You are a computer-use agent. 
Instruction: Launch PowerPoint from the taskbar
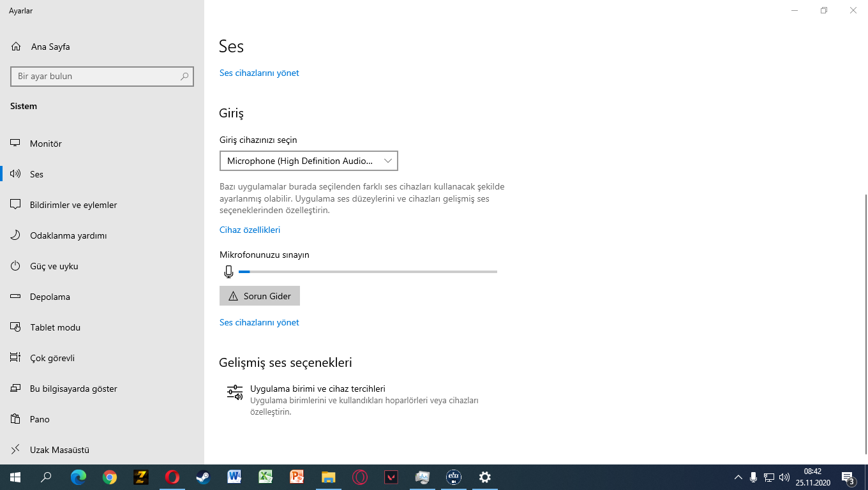(297, 477)
